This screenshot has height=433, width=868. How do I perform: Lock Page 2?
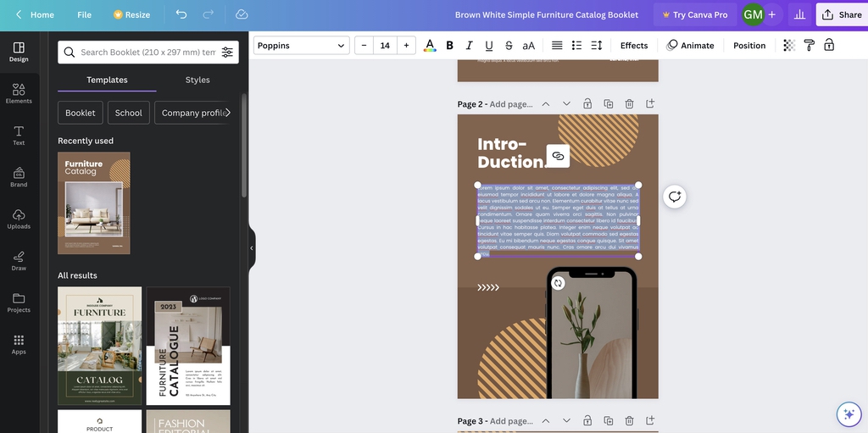(587, 103)
